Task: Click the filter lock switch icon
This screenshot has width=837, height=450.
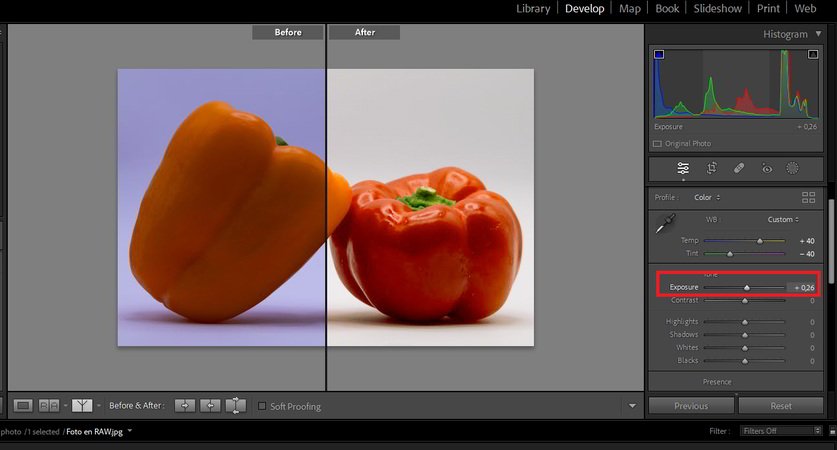Action: click(x=832, y=431)
